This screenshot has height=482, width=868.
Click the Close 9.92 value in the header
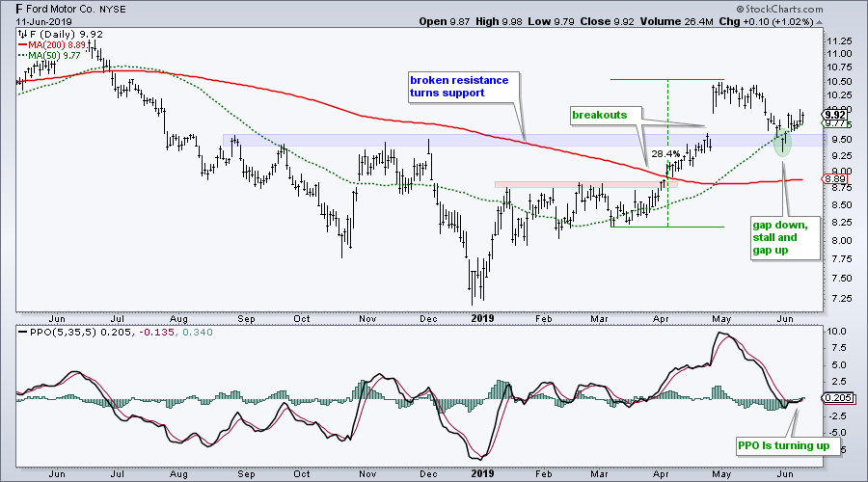click(608, 21)
